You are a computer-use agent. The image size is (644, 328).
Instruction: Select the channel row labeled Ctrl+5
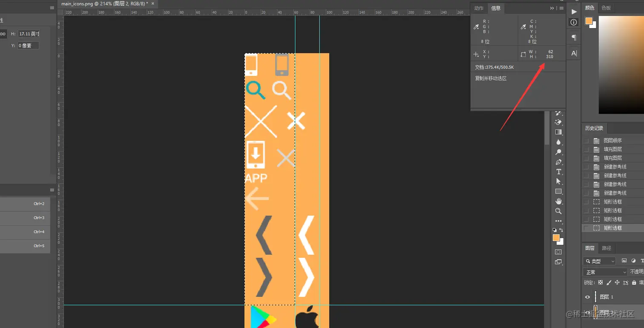[25, 246]
